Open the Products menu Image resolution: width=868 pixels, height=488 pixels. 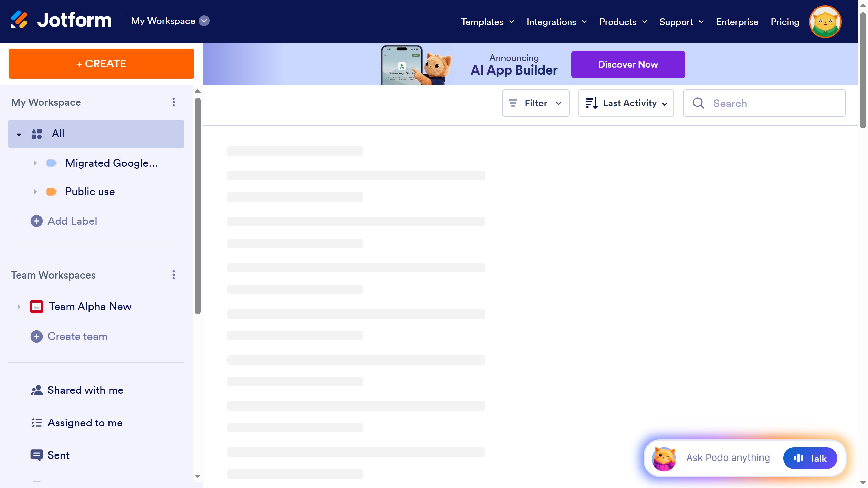(623, 22)
